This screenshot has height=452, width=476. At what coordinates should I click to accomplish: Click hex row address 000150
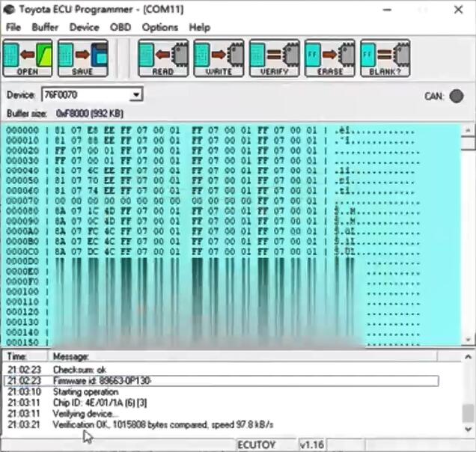point(22,342)
